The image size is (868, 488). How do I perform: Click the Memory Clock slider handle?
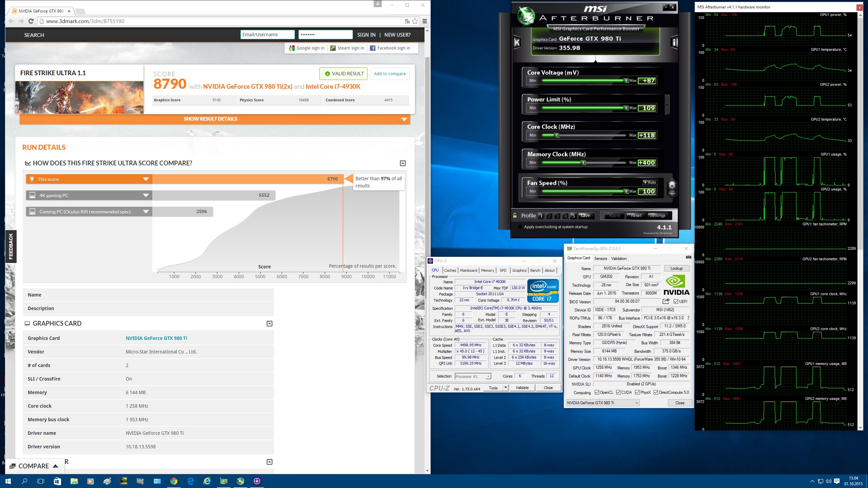coord(584,163)
